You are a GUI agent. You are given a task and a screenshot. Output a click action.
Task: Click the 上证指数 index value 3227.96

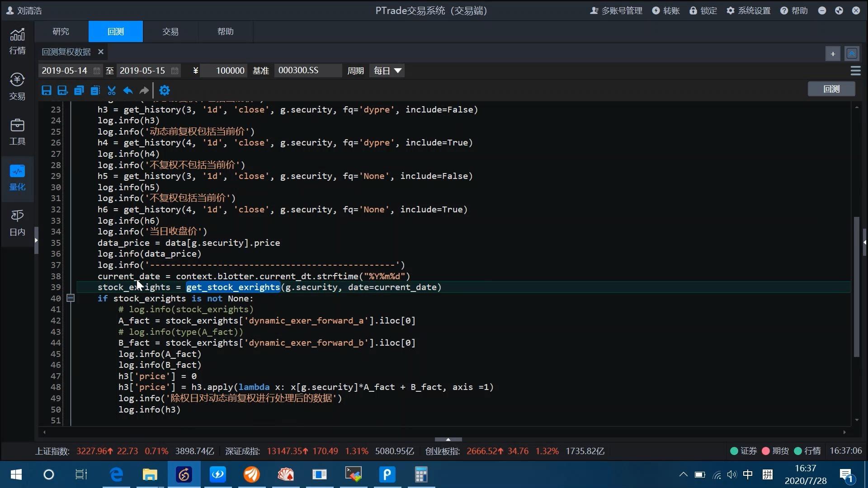coord(92,451)
